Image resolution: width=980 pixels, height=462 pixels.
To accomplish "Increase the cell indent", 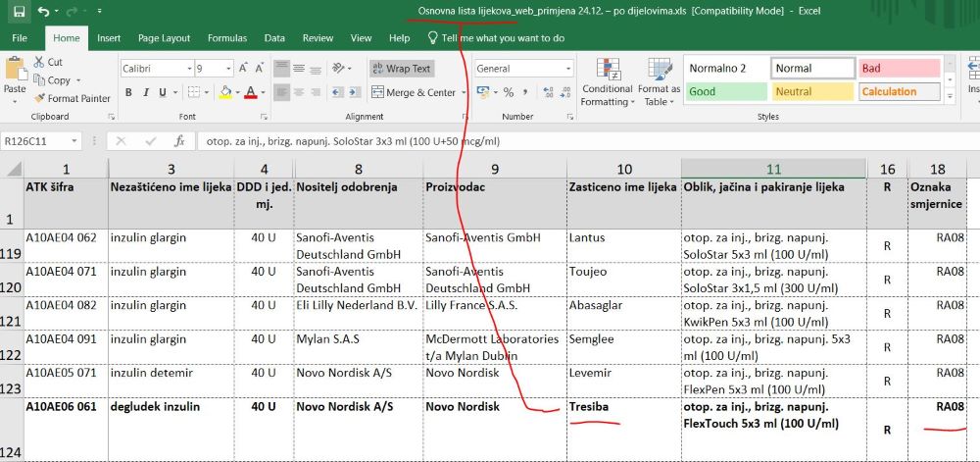I will click(x=355, y=92).
